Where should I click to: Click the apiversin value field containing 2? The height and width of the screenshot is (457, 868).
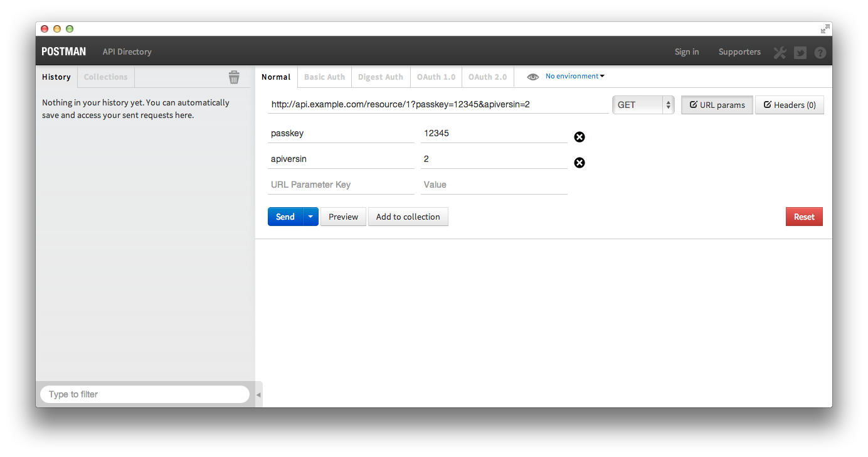point(494,159)
